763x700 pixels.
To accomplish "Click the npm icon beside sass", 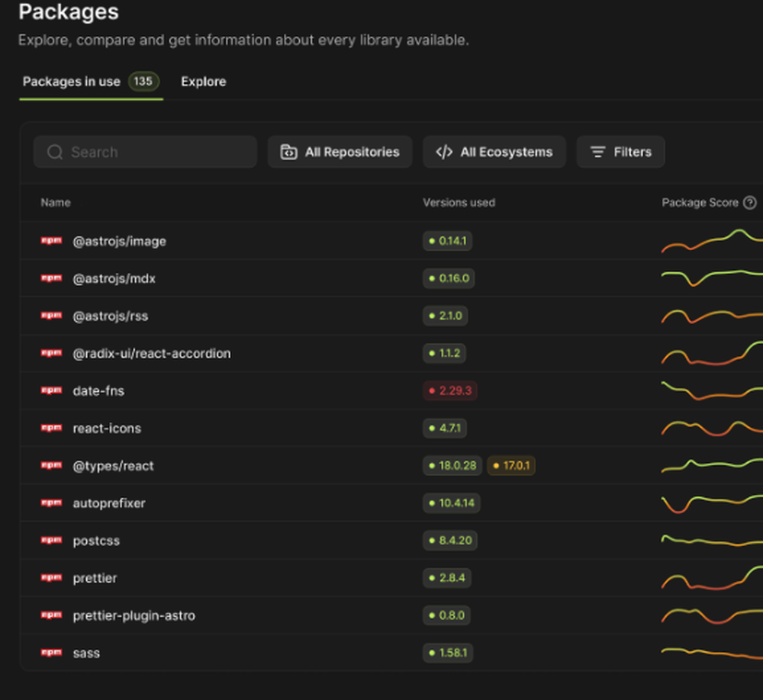I will [x=52, y=653].
